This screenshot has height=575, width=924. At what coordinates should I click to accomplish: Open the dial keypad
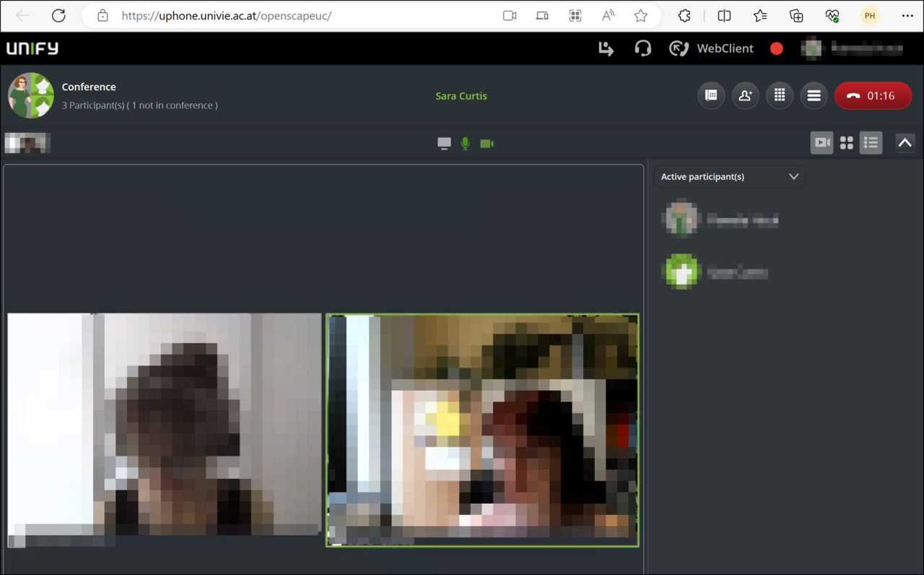click(780, 95)
